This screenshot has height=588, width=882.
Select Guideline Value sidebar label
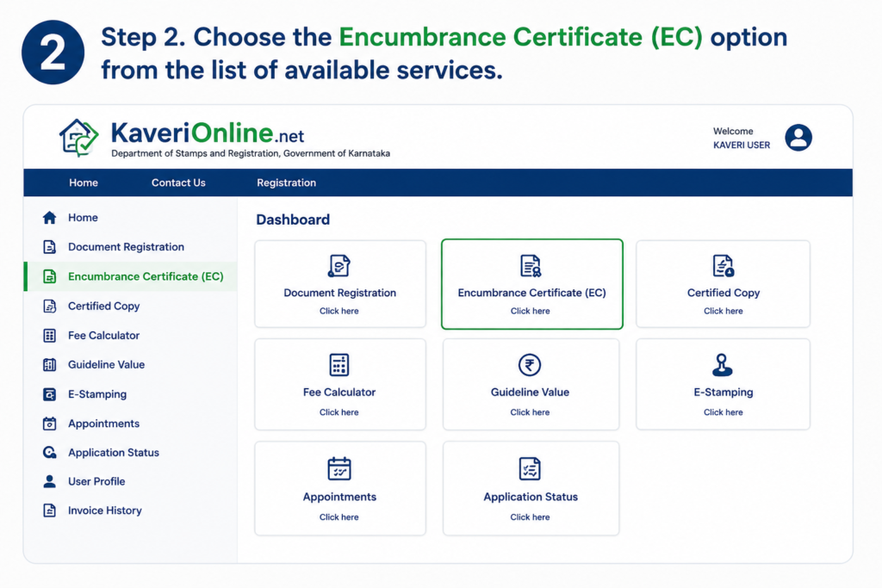point(106,365)
